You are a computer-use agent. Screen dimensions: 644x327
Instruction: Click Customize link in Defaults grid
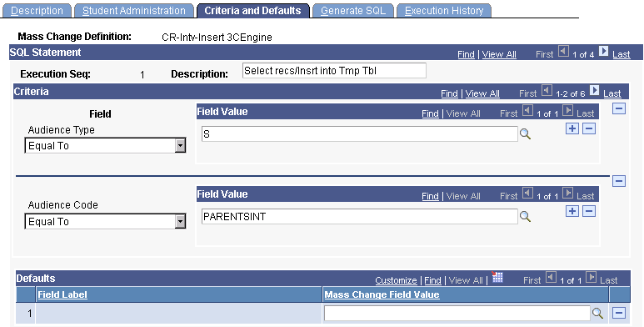coord(396,280)
